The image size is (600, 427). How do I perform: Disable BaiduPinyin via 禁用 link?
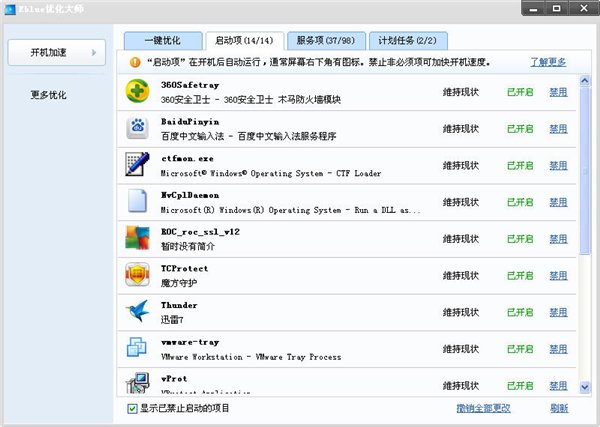[x=558, y=129]
